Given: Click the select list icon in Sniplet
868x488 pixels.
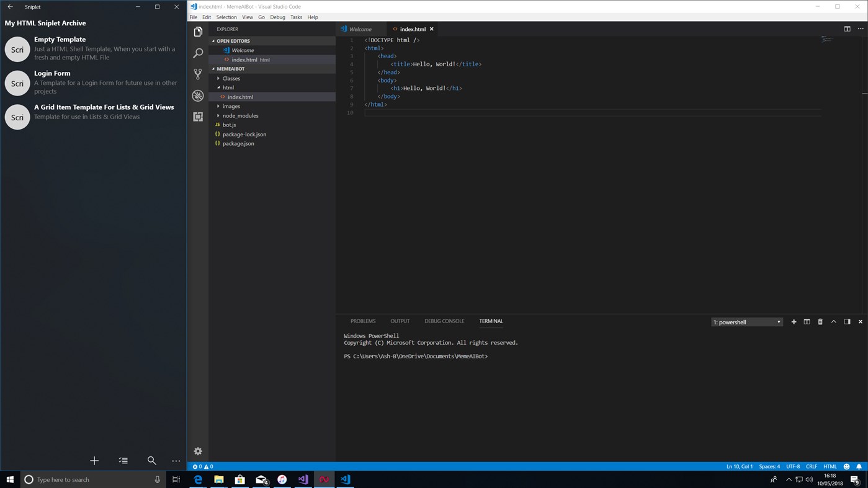Looking at the screenshot, I should [123, 461].
